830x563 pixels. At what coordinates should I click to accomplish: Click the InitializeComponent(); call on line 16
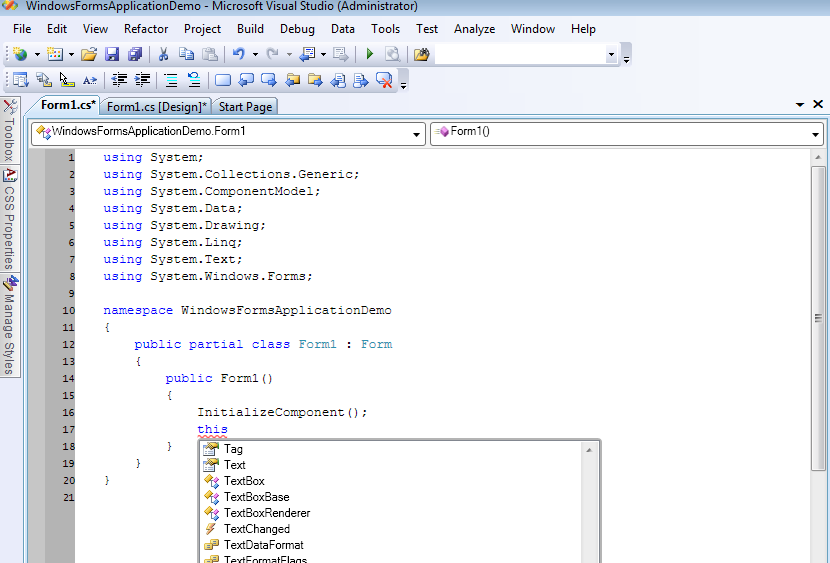click(x=282, y=412)
